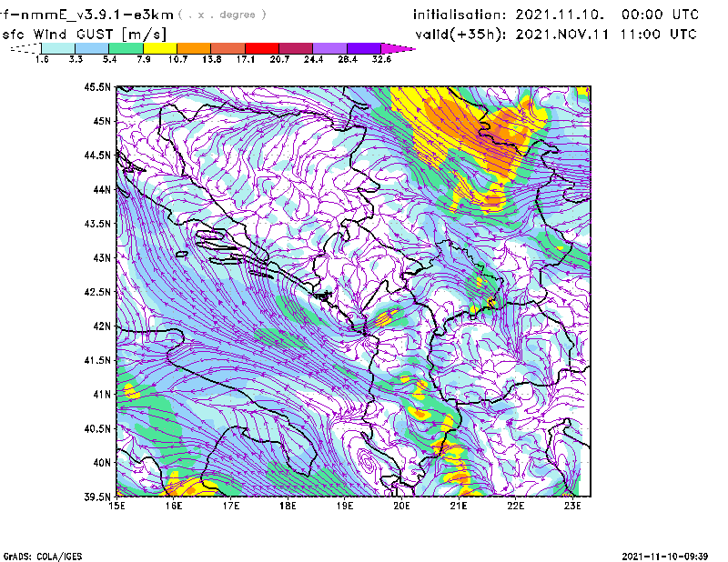Click the 44N latitude label
The height and width of the screenshot is (562, 728).
point(102,189)
